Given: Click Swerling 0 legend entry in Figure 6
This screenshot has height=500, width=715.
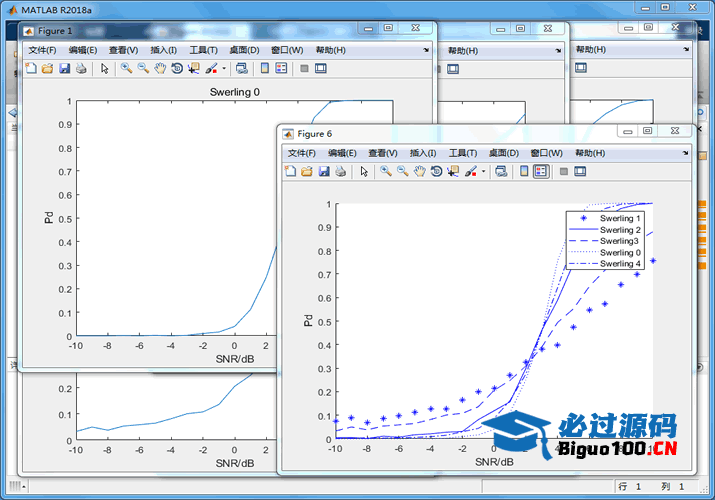Looking at the screenshot, I should coord(604,253).
